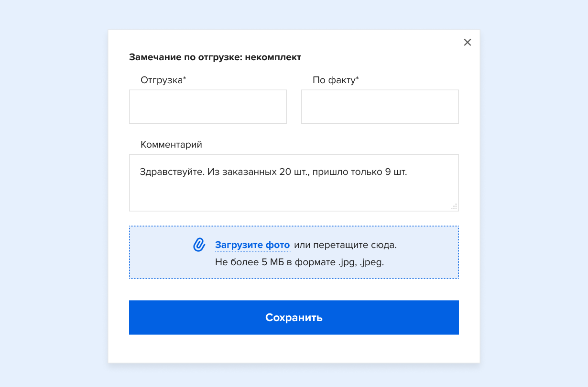Open the Загрузите фото upload link

252,245
